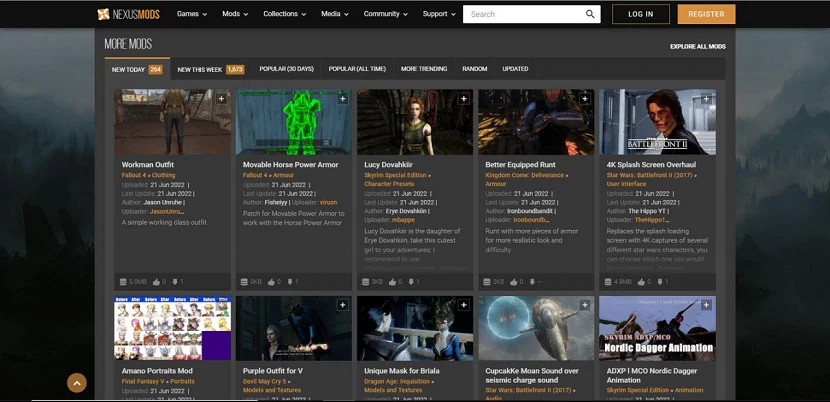The height and width of the screenshot is (402, 830).
Task: Click plus icon on Workman Outfit thumbnail
Action: (221, 99)
